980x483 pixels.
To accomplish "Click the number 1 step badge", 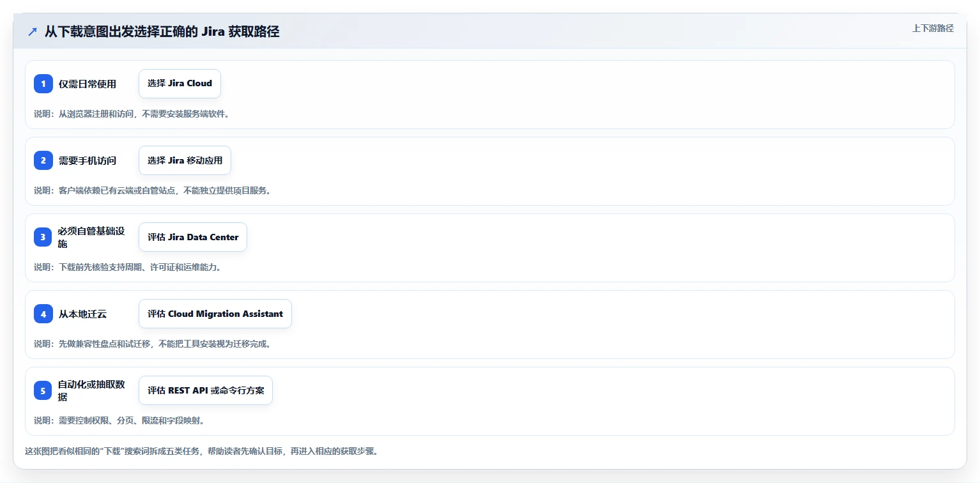I will tap(43, 84).
